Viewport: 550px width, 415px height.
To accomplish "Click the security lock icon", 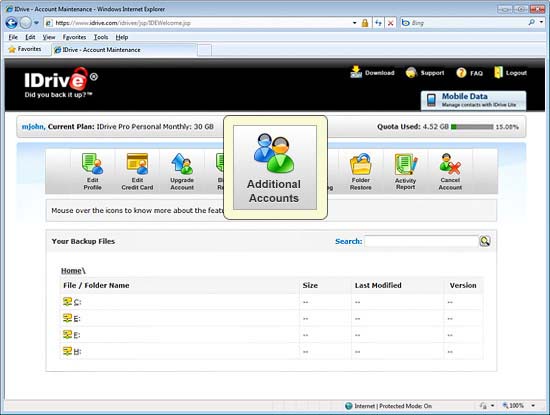I will [365, 23].
